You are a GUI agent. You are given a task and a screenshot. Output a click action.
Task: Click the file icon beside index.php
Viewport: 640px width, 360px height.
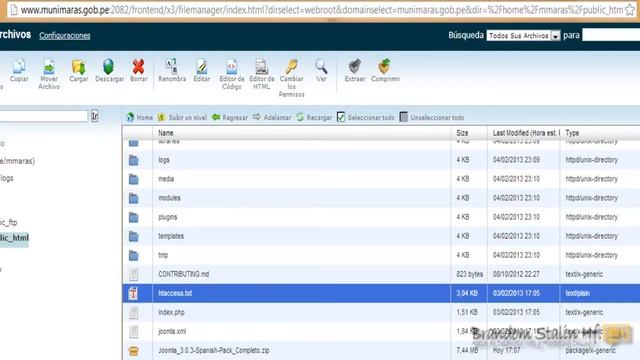click(133, 313)
